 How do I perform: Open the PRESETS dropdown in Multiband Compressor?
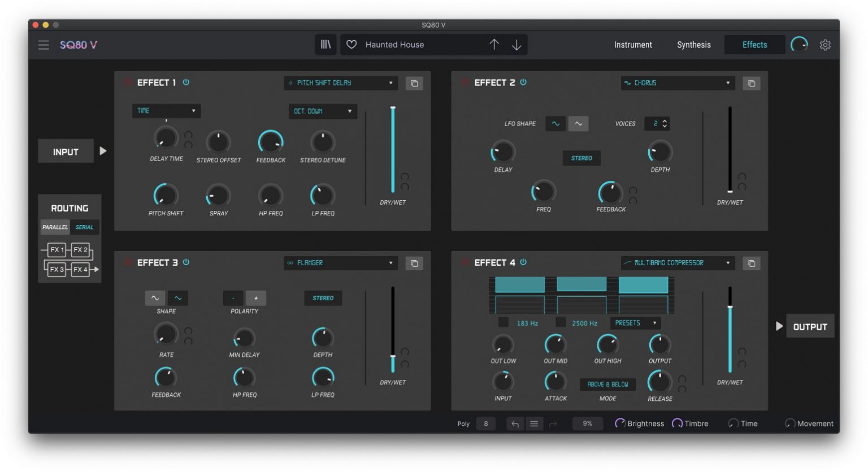[635, 323]
